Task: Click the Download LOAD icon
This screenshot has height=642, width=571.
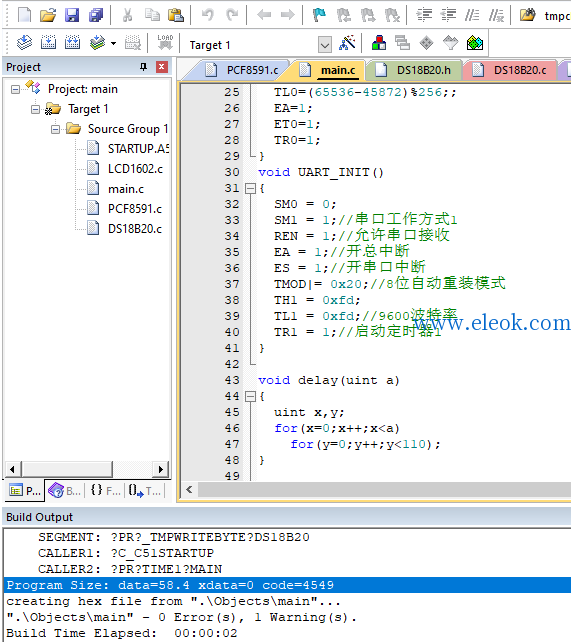Action: (165, 43)
